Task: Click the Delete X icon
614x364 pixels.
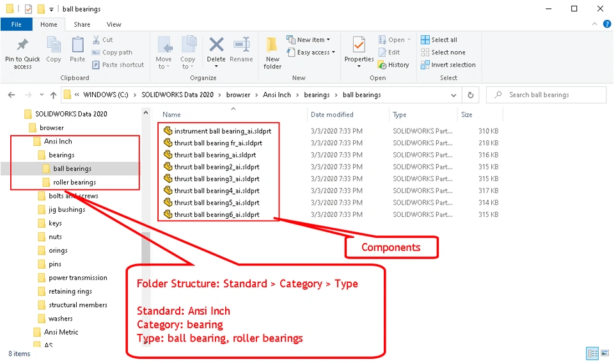Action: [216, 45]
